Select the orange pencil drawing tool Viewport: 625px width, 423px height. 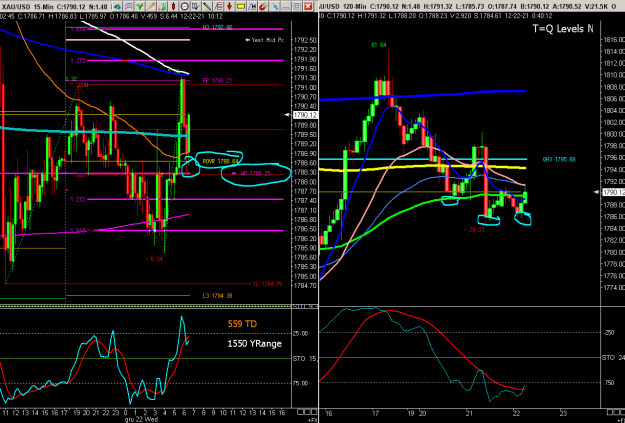[x=151, y=6]
